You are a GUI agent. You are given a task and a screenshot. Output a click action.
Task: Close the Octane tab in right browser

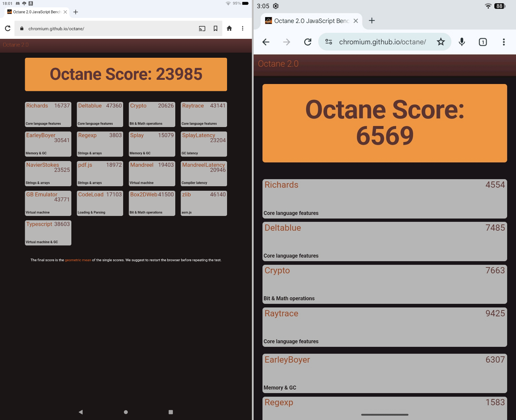[356, 21]
